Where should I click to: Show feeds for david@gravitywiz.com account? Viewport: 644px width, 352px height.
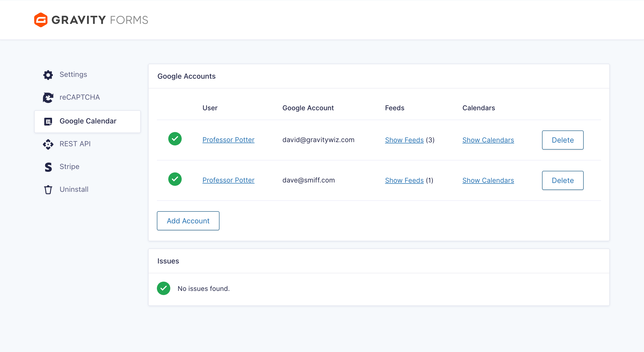pyautogui.click(x=404, y=140)
